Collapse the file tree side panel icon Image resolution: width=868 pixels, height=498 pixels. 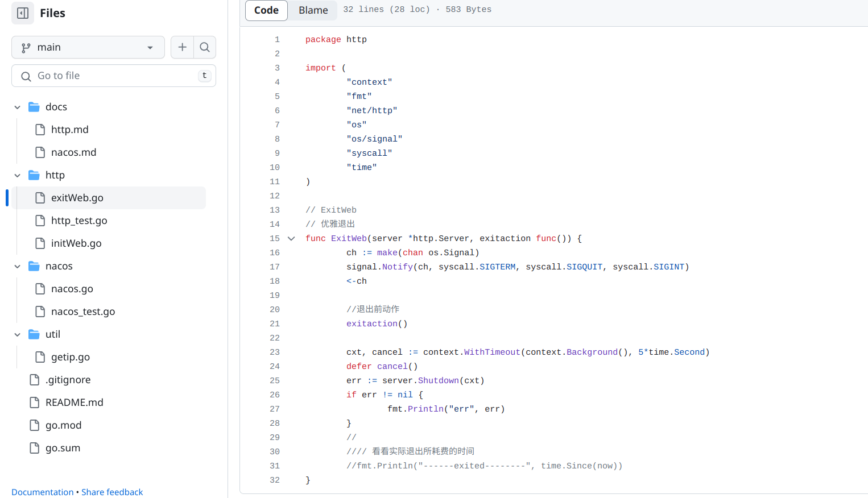coord(23,13)
